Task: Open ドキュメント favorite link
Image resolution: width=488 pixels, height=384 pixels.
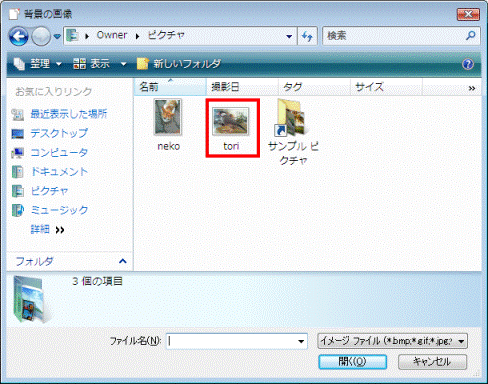Action: 59,172
